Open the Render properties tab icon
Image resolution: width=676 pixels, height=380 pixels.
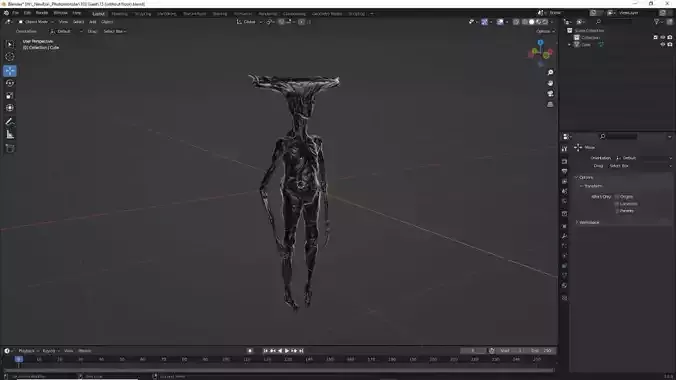tap(564, 161)
